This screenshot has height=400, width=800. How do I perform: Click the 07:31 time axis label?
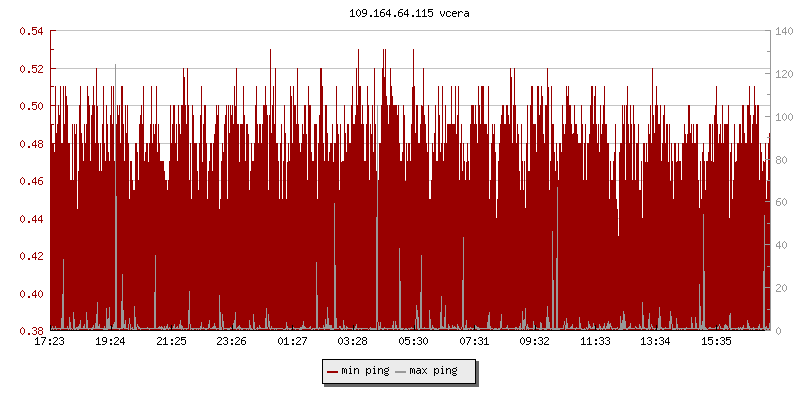[x=474, y=342]
